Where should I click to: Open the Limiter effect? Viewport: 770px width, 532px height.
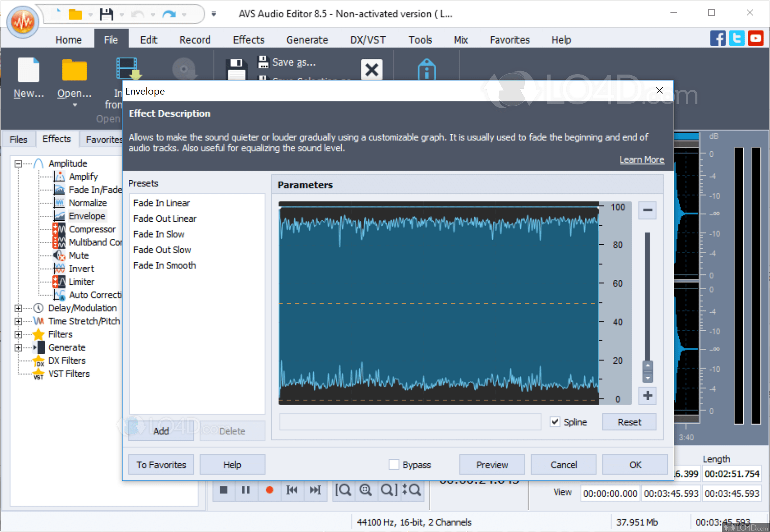(81, 281)
